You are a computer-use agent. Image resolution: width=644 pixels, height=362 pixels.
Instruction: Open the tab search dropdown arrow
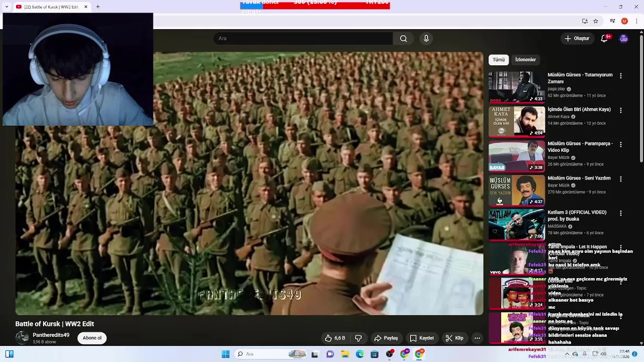7,7
